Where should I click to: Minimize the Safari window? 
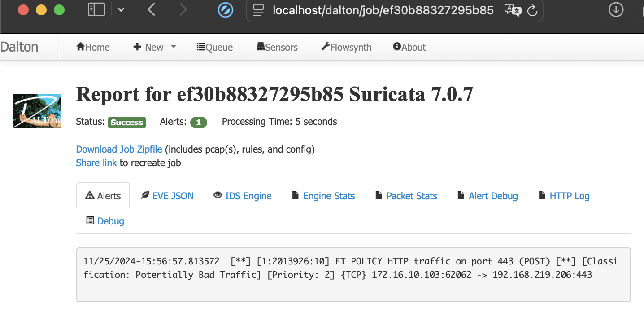pos(41,10)
